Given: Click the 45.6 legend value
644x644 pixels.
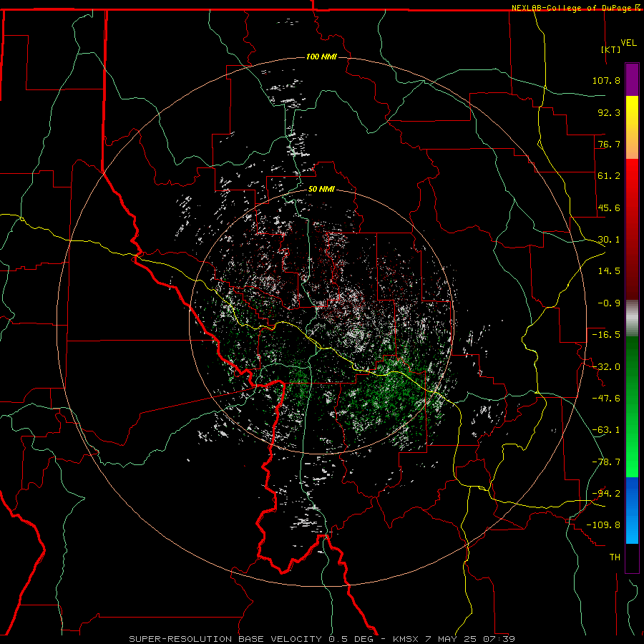Looking at the screenshot, I should point(609,208).
